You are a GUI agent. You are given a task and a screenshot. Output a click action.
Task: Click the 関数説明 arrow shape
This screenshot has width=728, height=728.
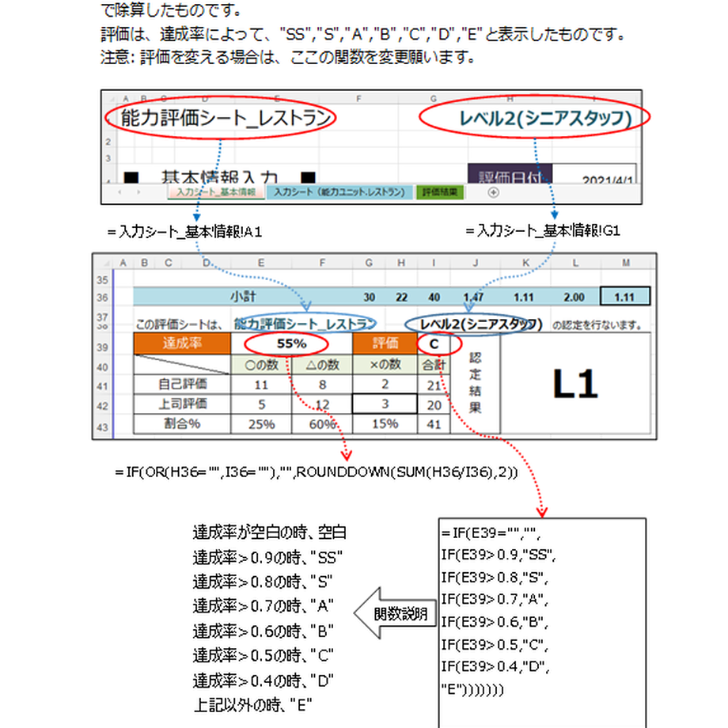click(x=395, y=613)
